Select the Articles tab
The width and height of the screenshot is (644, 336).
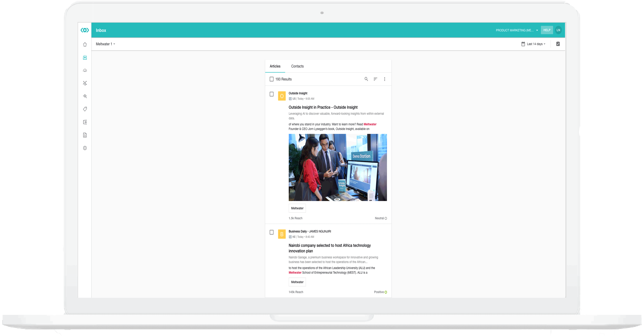click(275, 66)
